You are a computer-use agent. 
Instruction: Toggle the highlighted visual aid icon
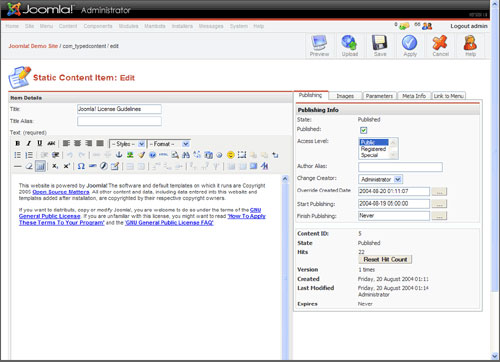tap(40, 166)
